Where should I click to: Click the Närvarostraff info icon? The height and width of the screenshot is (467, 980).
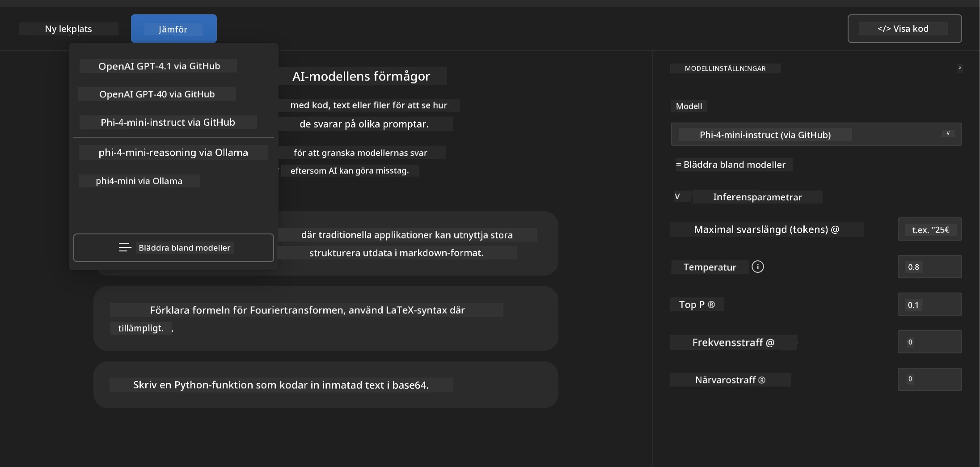762,380
